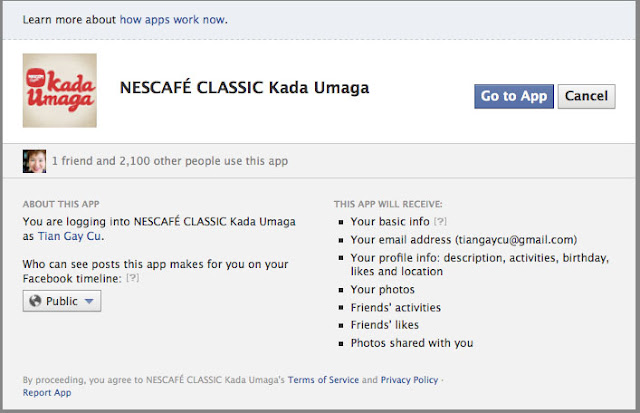Click the Report App link

pyautogui.click(x=49, y=393)
